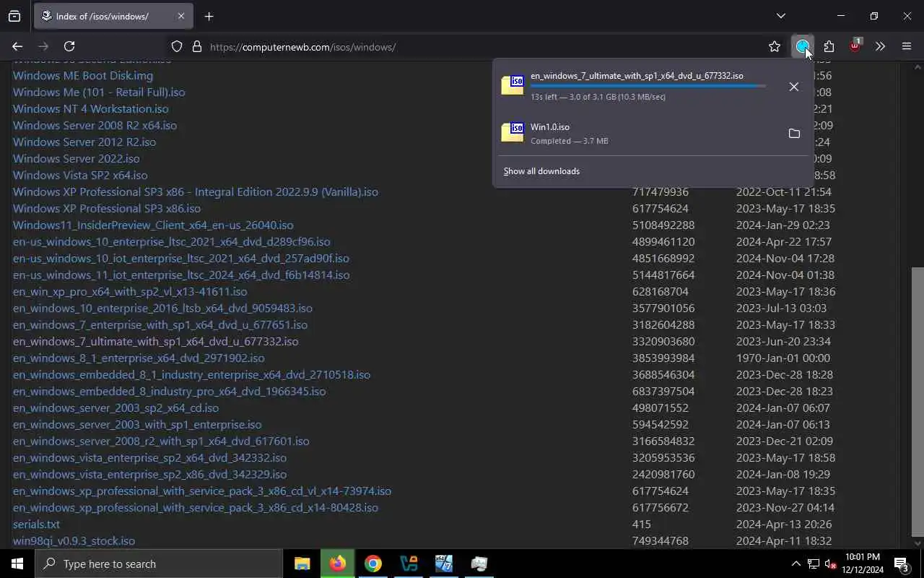Bookmark this page with star icon
Viewport: 924px width, 578px height.
point(775,46)
